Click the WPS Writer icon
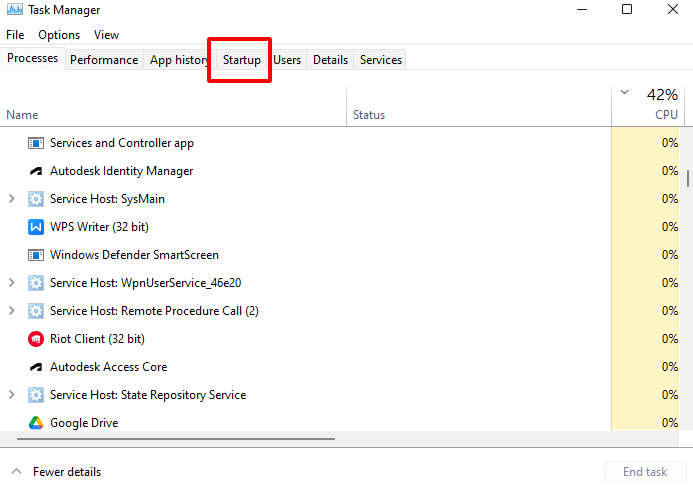The height and width of the screenshot is (492, 693). (36, 227)
